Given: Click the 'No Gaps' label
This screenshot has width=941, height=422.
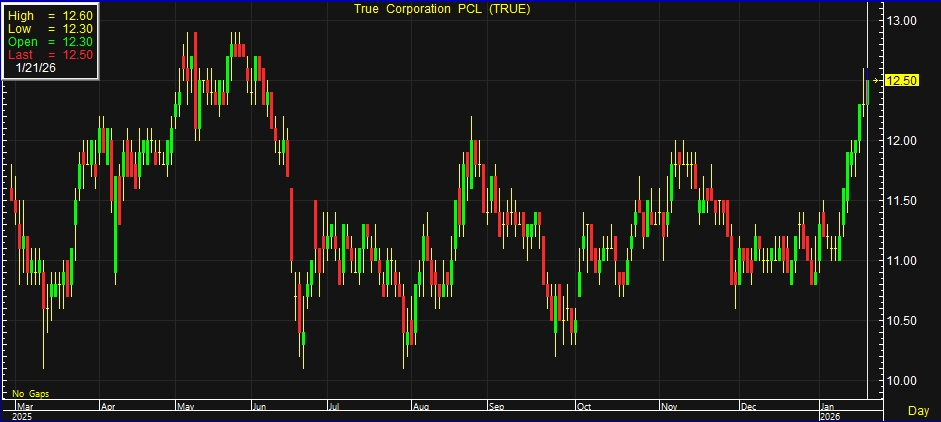Looking at the screenshot, I should coord(30,394).
